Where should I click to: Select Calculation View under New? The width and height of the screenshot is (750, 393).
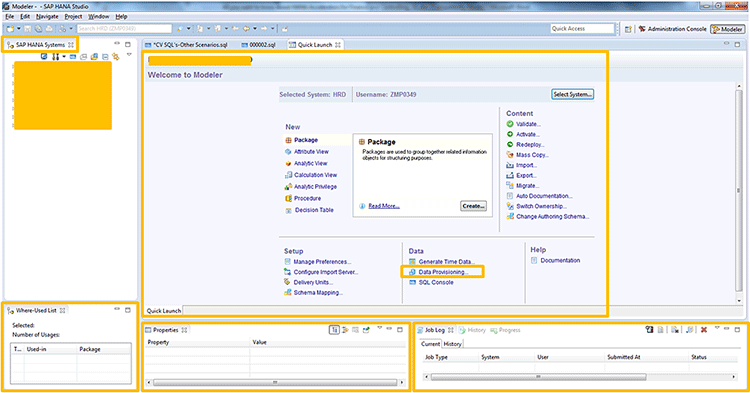[x=315, y=175]
